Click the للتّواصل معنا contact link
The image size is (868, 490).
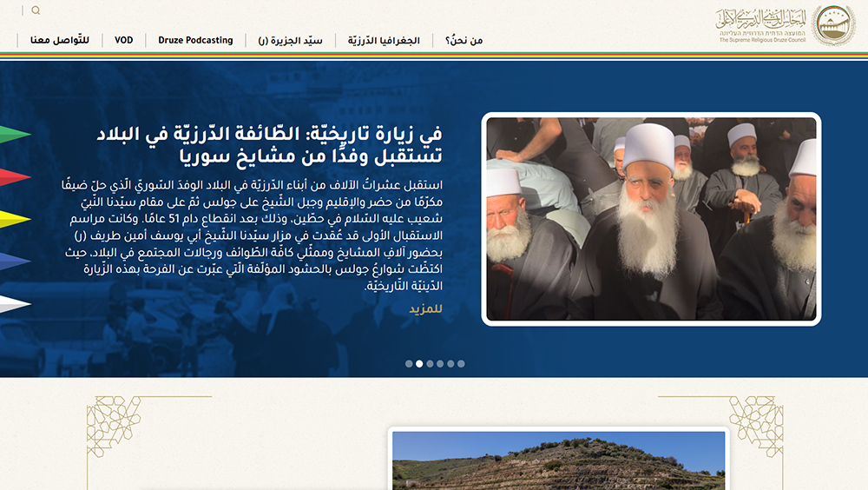pyautogui.click(x=59, y=41)
